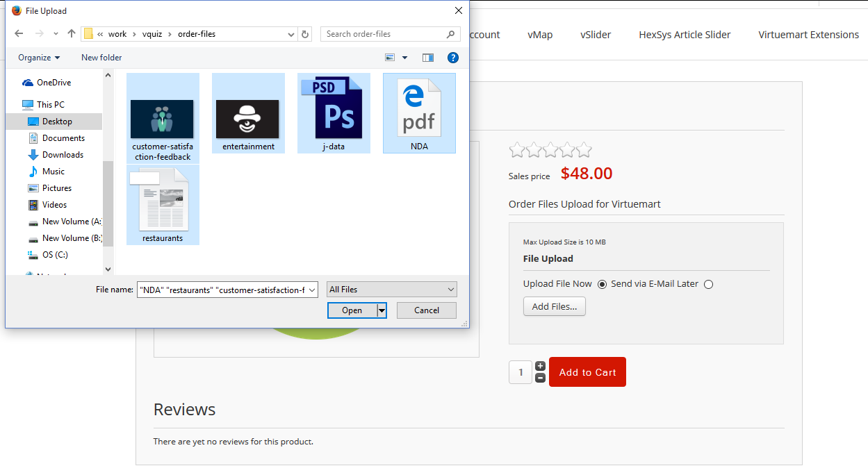The height and width of the screenshot is (475, 868).
Task: Select Send via E-Mail Later option
Action: (708, 284)
